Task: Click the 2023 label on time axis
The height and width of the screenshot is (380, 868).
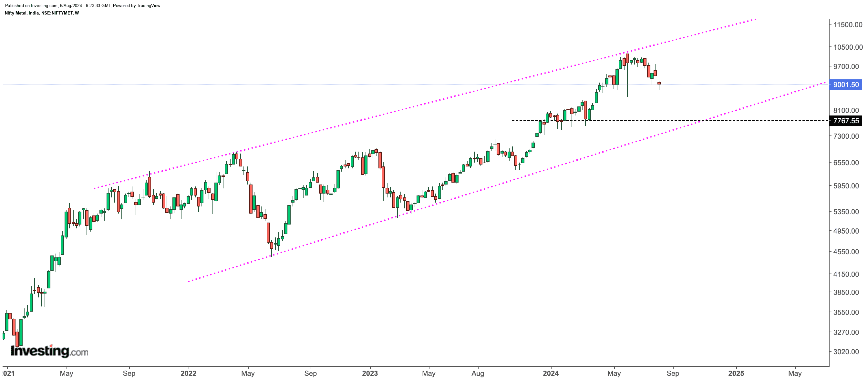Action: 370,373
